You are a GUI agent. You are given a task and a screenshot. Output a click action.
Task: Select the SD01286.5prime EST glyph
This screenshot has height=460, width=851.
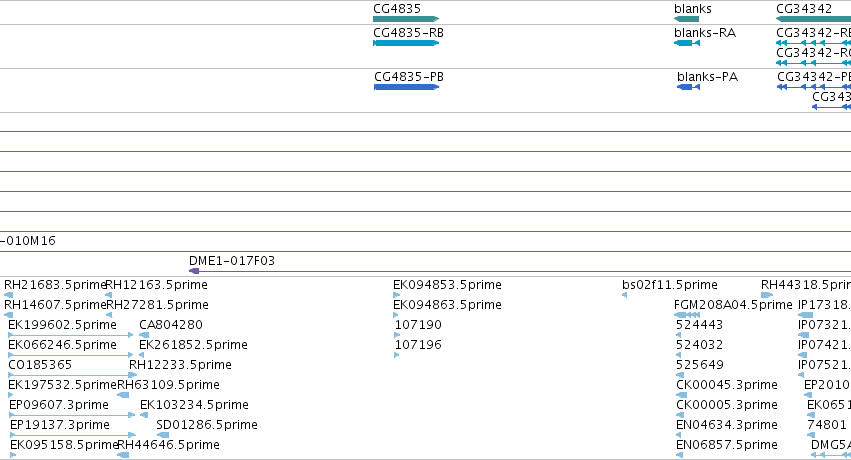[163, 435]
